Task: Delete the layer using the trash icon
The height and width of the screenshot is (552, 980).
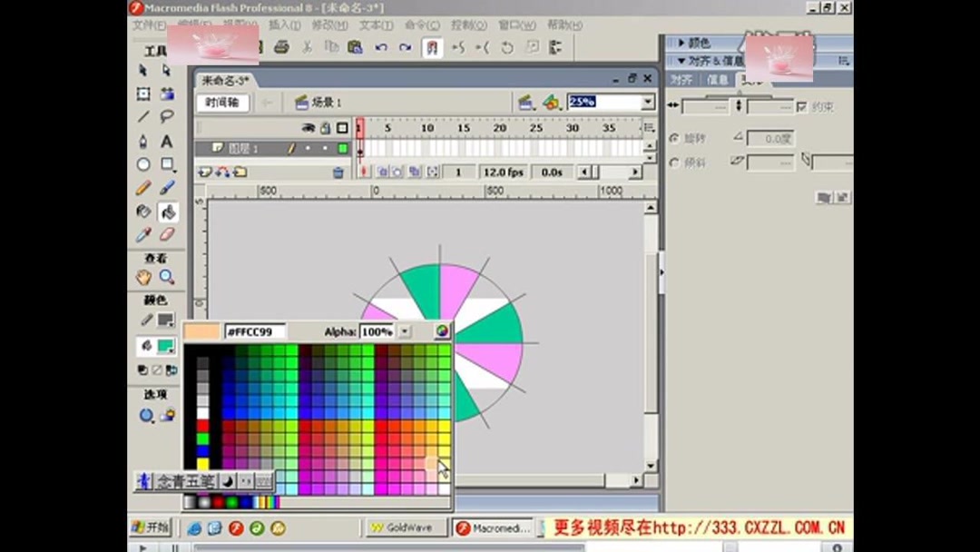Action: (338, 172)
